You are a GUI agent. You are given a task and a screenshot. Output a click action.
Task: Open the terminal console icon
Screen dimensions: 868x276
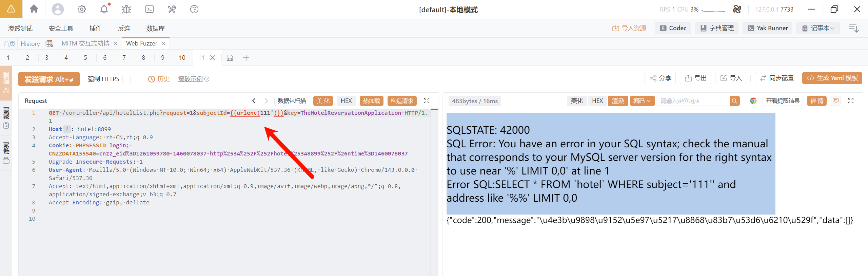pyautogui.click(x=149, y=9)
